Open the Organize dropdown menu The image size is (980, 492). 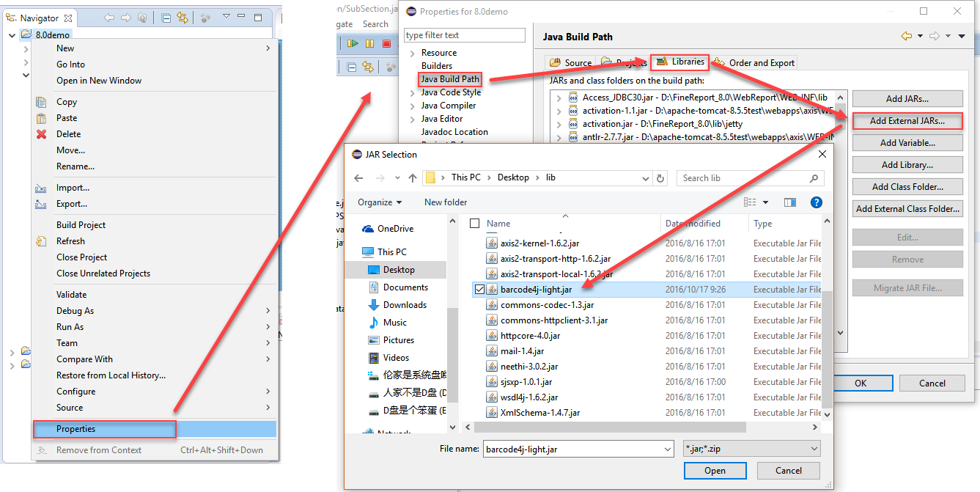pyautogui.click(x=380, y=202)
